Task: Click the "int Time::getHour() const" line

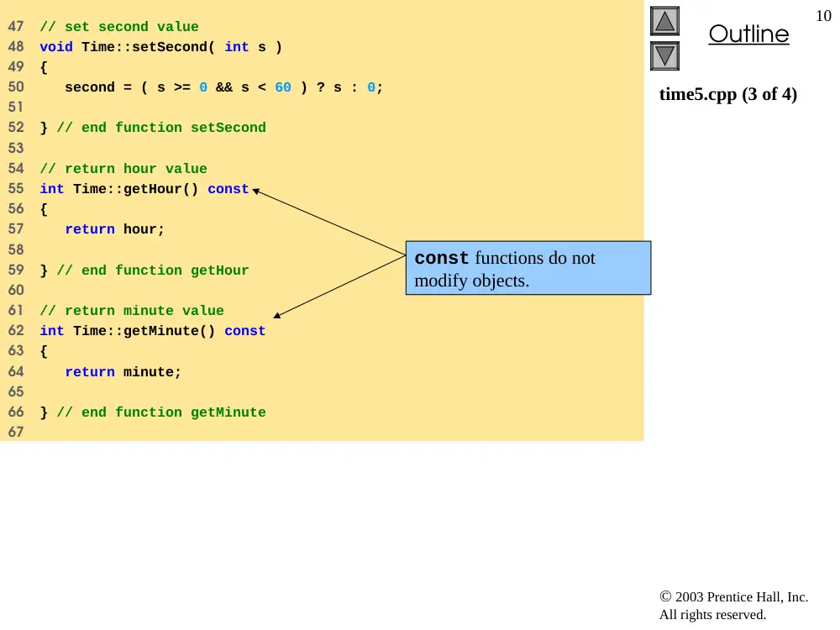Action: (x=144, y=189)
